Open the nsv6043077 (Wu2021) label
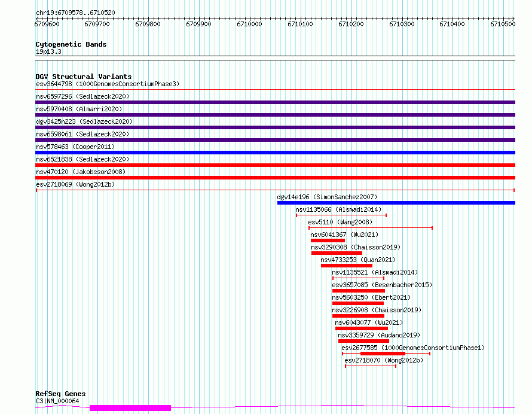The image size is (532, 414). [x=369, y=322]
